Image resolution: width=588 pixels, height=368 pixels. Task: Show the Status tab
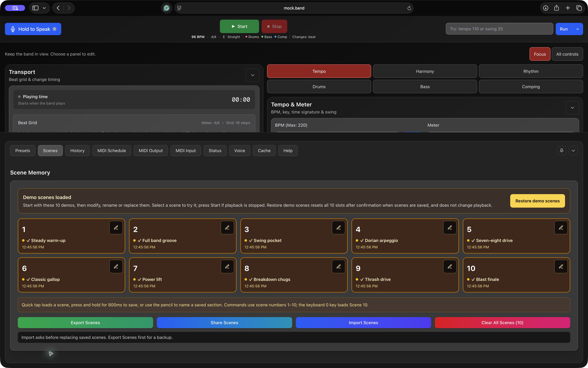[x=215, y=151]
